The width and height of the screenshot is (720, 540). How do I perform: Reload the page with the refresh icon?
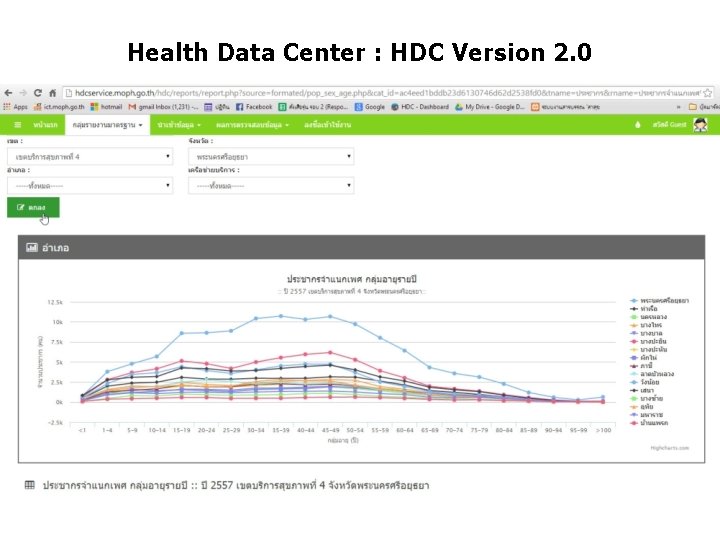click(x=38, y=93)
